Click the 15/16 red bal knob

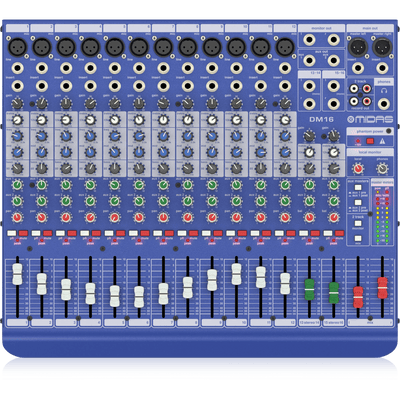tap(334, 218)
